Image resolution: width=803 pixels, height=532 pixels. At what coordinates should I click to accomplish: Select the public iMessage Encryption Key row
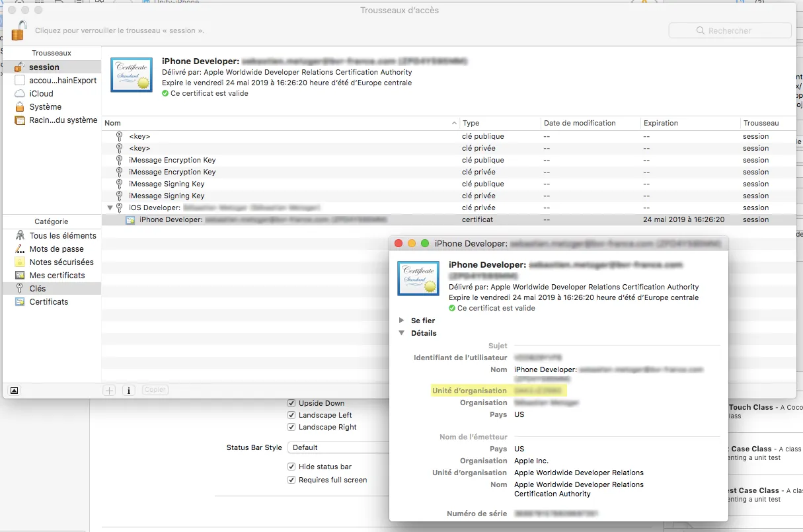click(x=449, y=160)
